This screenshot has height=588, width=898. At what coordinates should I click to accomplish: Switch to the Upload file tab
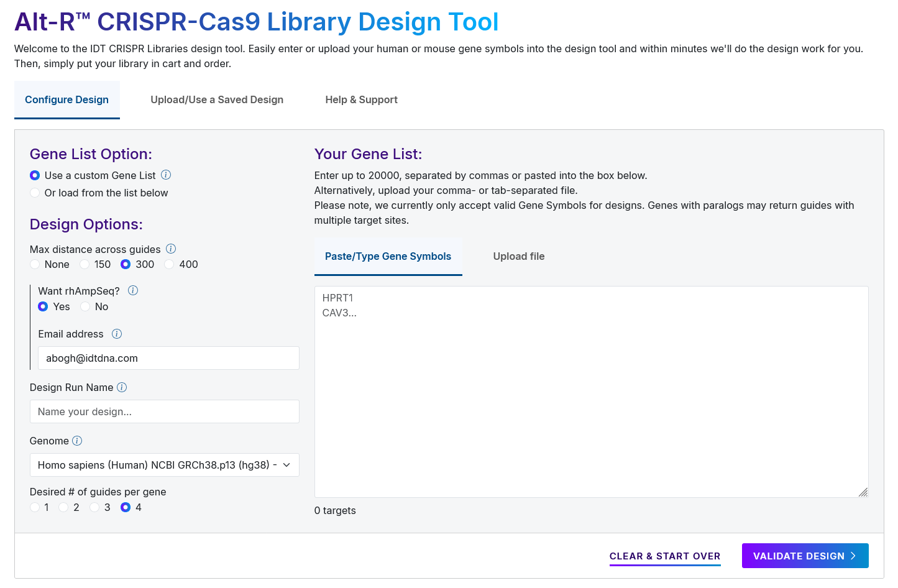point(518,257)
